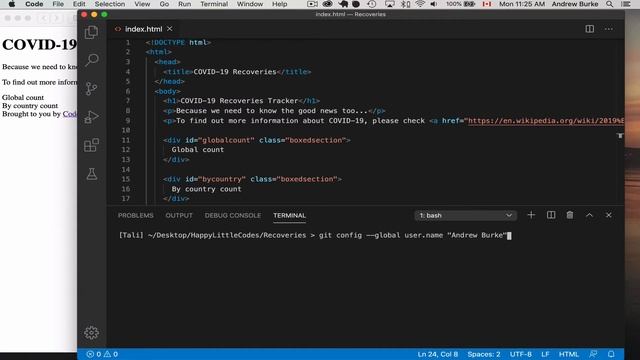Image resolution: width=640 pixels, height=360 pixels.
Task: Open the Help menu
Action: [280, 4]
